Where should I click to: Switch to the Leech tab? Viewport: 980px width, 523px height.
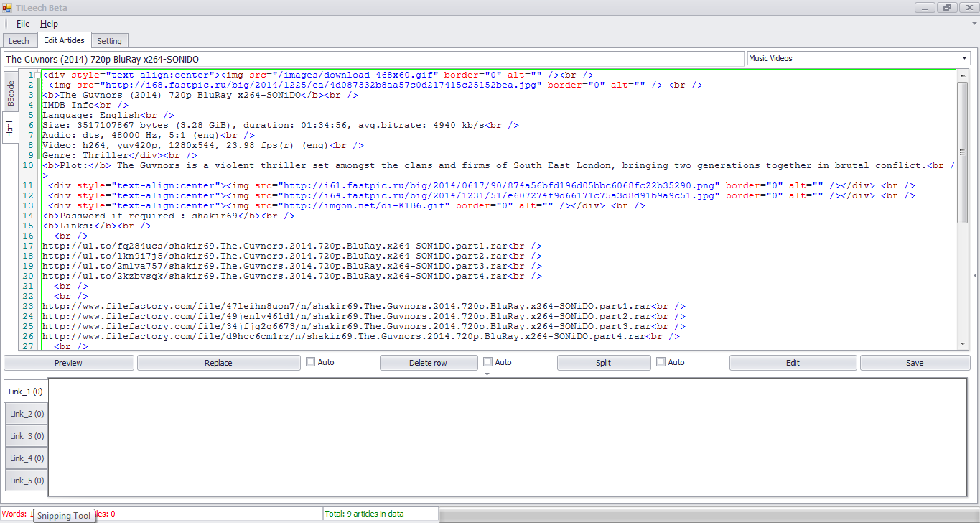[x=19, y=41]
